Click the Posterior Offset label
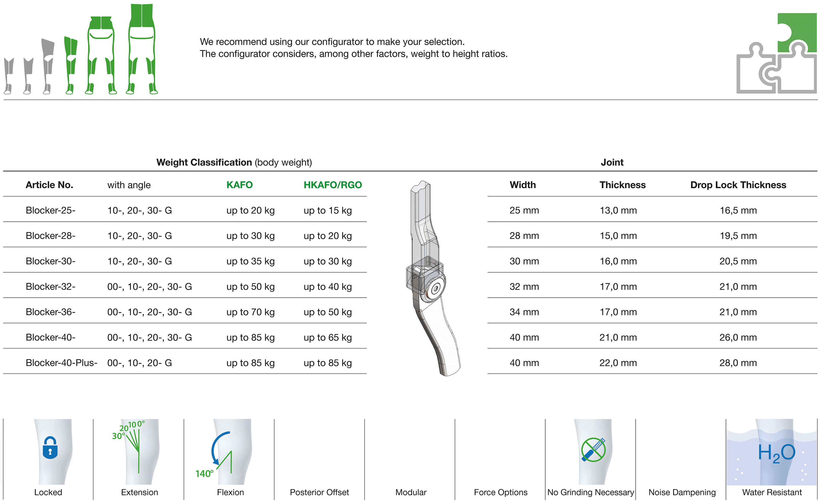 pos(319,492)
